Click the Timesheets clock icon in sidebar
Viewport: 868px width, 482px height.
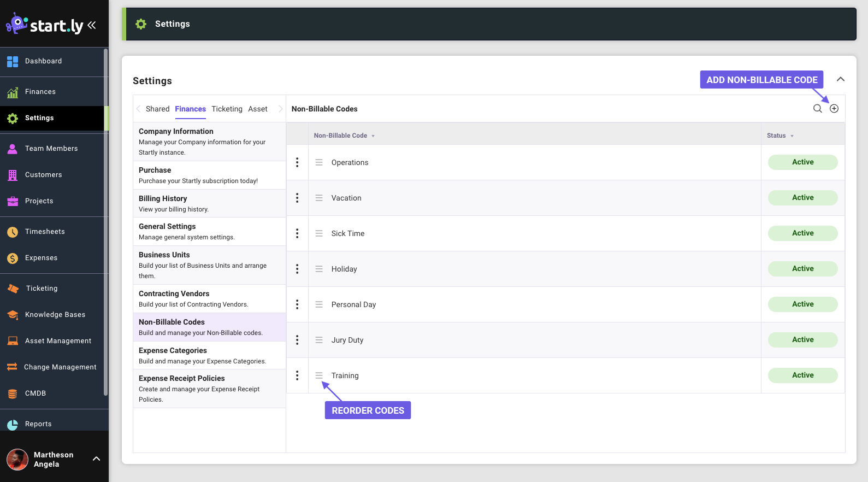pos(13,232)
